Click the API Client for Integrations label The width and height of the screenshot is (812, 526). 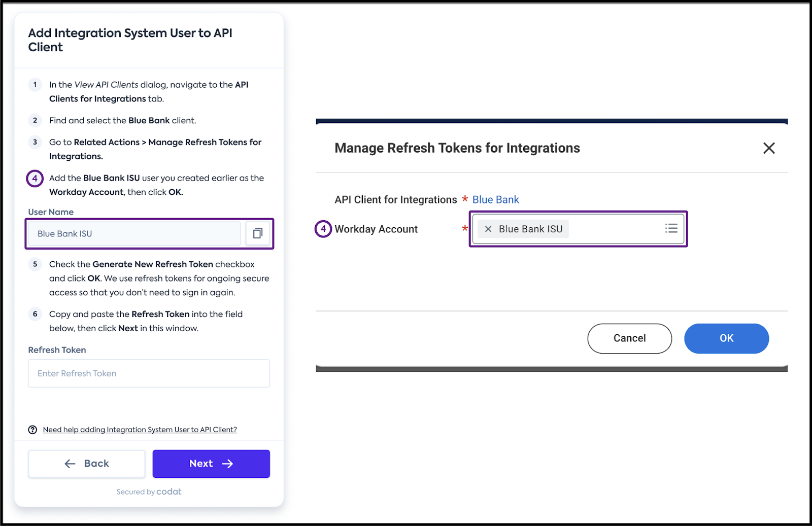pyautogui.click(x=396, y=200)
